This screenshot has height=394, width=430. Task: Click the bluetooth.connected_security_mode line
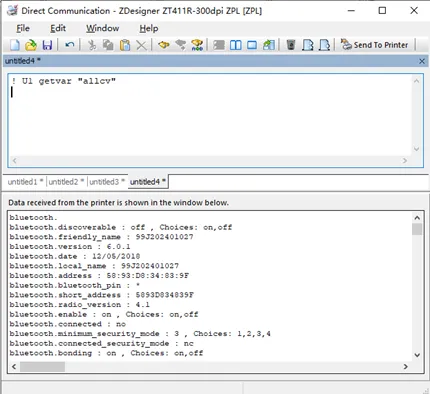pos(101,343)
